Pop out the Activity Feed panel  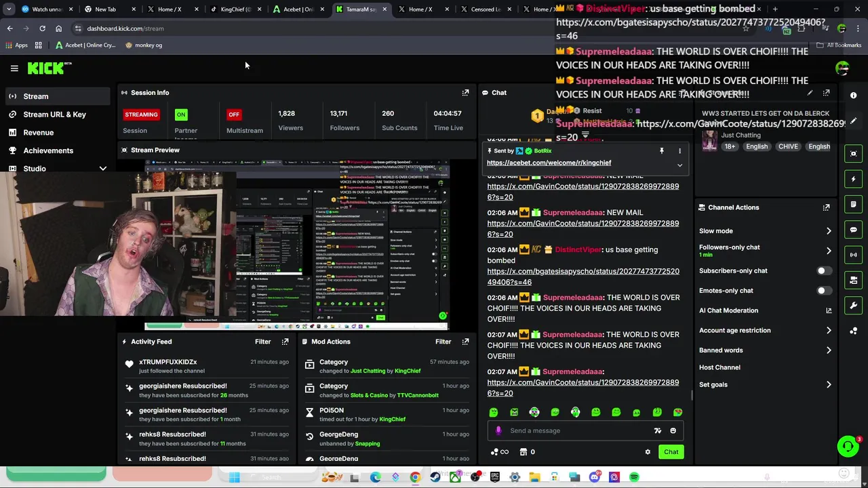click(x=285, y=342)
